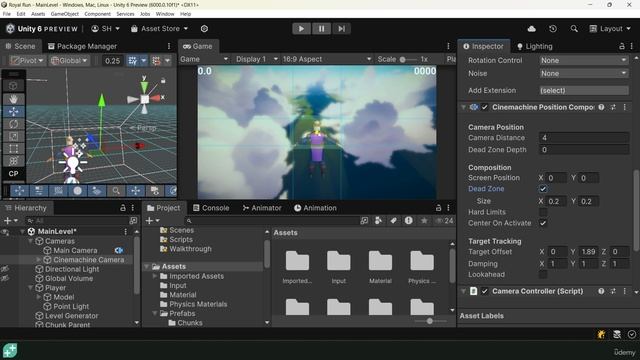Open the bug/debug icon in status bar
The width and height of the screenshot is (640, 360).
coord(601,334)
